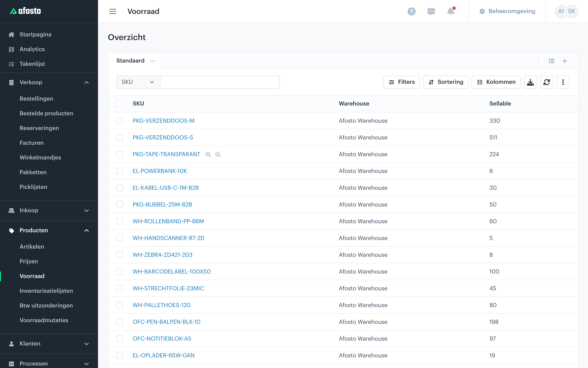Click the Processen sidebar icon

coord(11,364)
